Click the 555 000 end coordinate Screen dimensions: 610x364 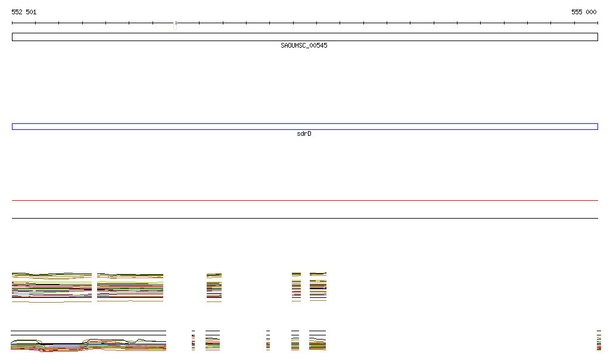(584, 12)
